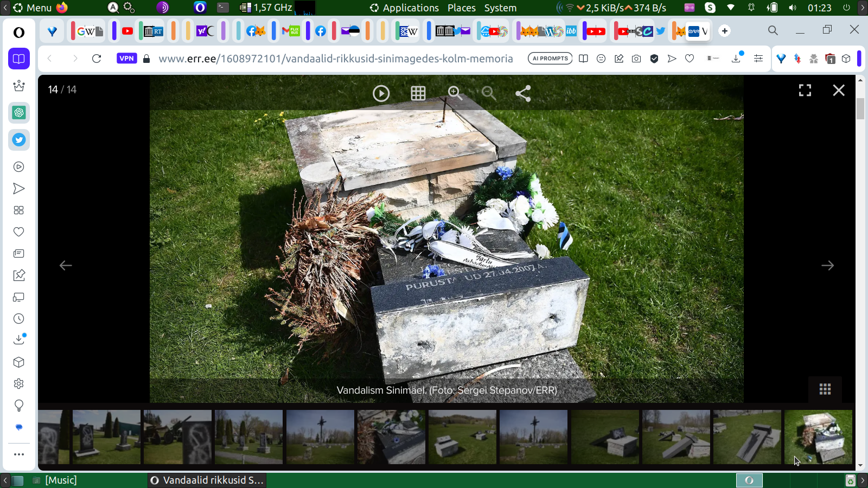Switch to the active ERR tab

698,31
